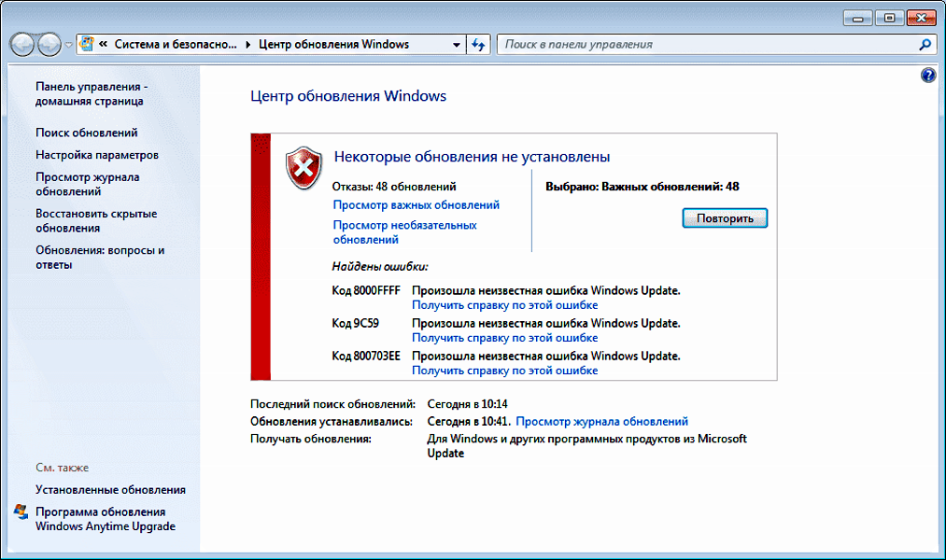Open 'Обновления: вопросы и ответы'
The height and width of the screenshot is (560, 946).
point(100,258)
